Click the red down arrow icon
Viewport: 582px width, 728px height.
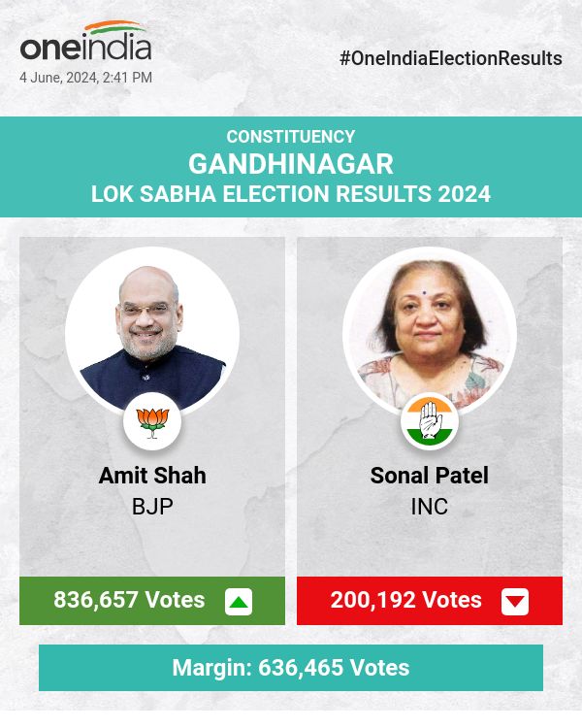coord(515,602)
